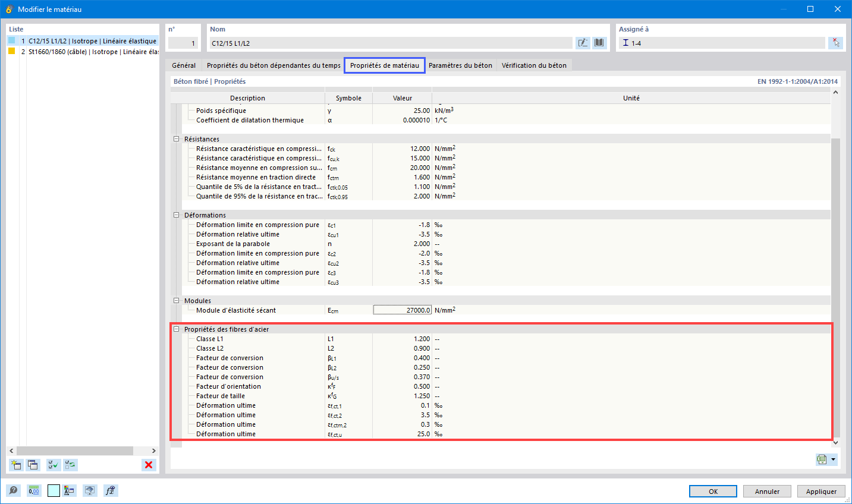Open help with the question mark icon
This screenshot has width=852, height=504.
pyautogui.click(x=14, y=490)
